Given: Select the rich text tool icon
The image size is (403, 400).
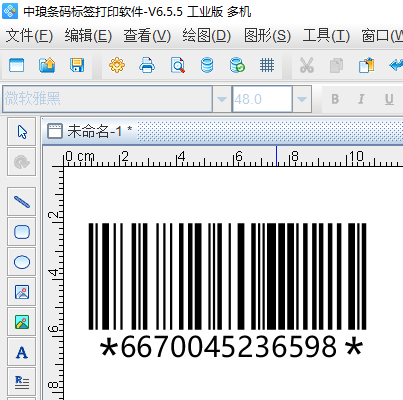Looking at the screenshot, I should [22, 382].
